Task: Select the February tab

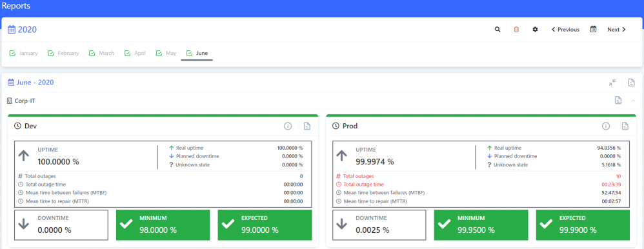Action: tap(63, 53)
